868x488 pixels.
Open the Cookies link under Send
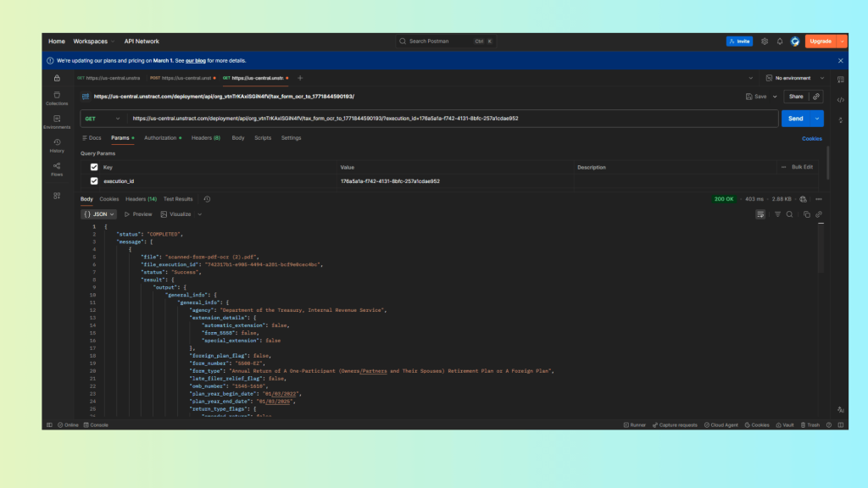click(811, 138)
